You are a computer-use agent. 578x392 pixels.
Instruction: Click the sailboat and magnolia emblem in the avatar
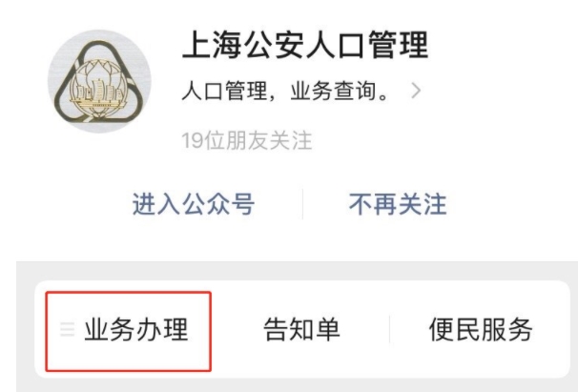[x=97, y=89]
